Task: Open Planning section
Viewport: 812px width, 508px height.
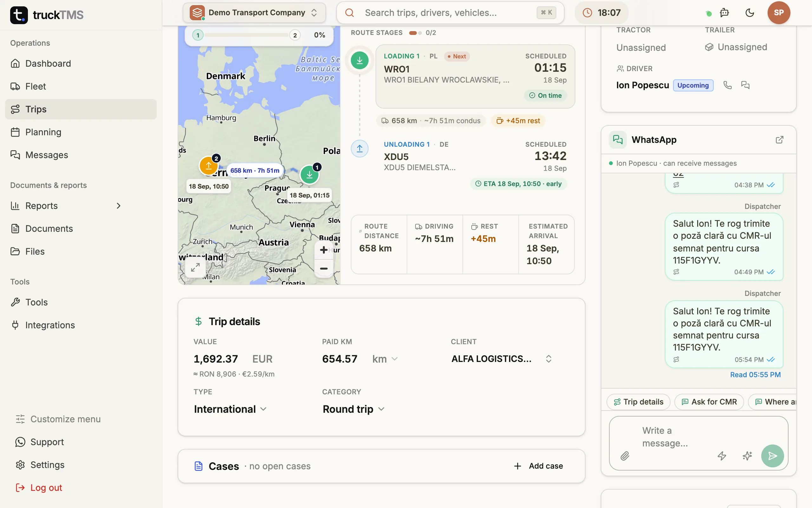Action: click(81, 132)
